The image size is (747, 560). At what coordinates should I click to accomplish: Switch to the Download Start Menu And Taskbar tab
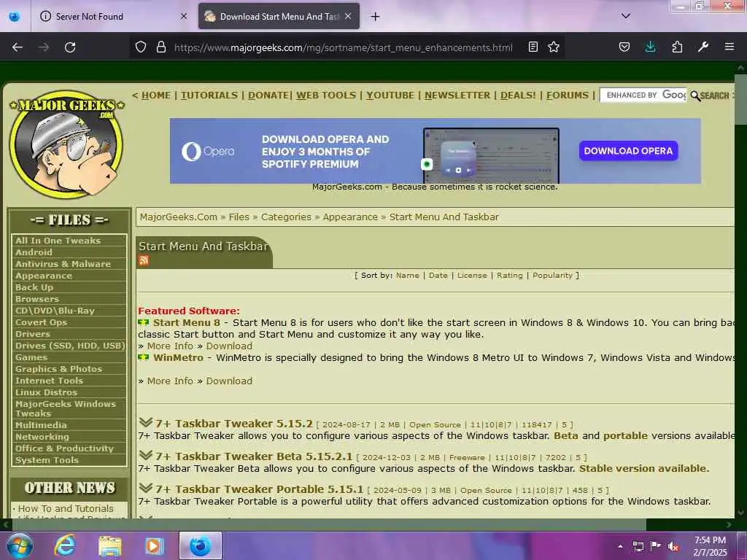(279, 17)
